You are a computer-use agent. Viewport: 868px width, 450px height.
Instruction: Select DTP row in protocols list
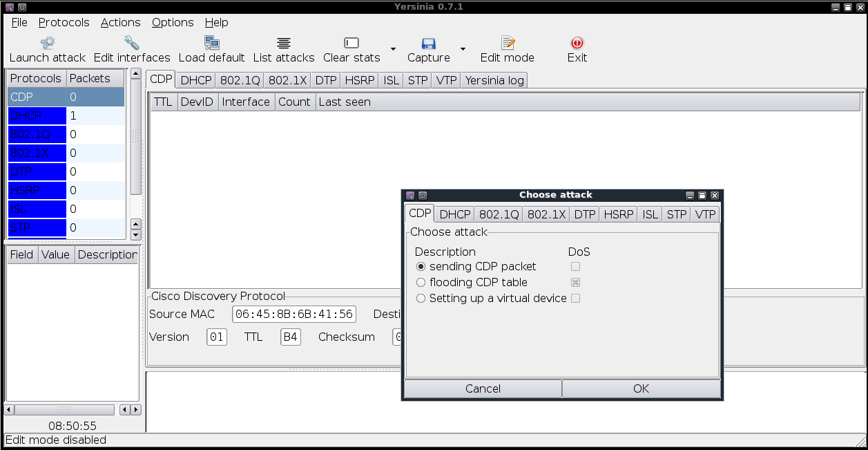tap(66, 171)
